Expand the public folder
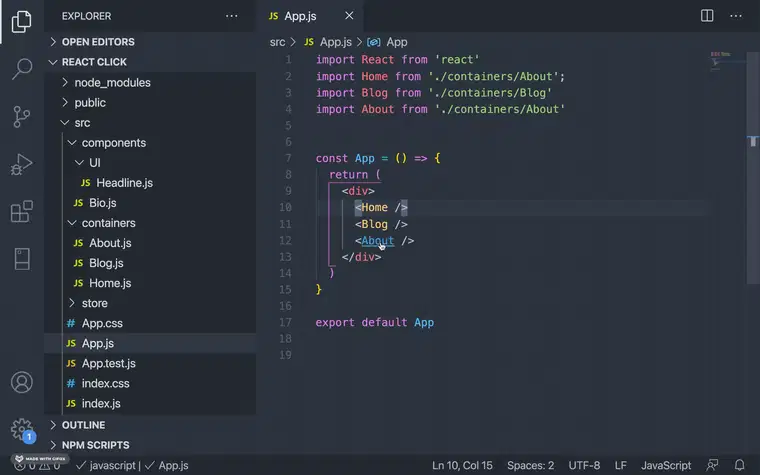Viewport: 760px width, 475px height. pyautogui.click(x=150, y=103)
